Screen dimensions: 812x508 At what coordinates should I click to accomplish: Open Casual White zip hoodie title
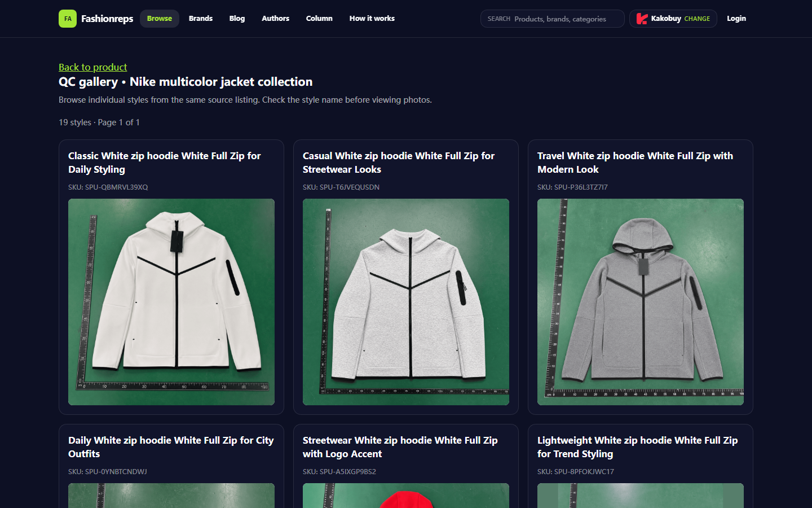coord(399,163)
